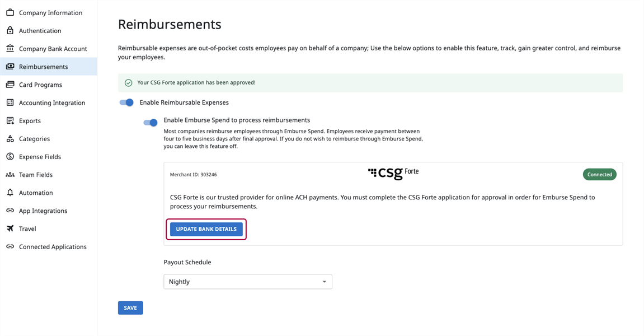Open the Payout Schedule dropdown
This screenshot has width=644, height=336.
(248, 282)
